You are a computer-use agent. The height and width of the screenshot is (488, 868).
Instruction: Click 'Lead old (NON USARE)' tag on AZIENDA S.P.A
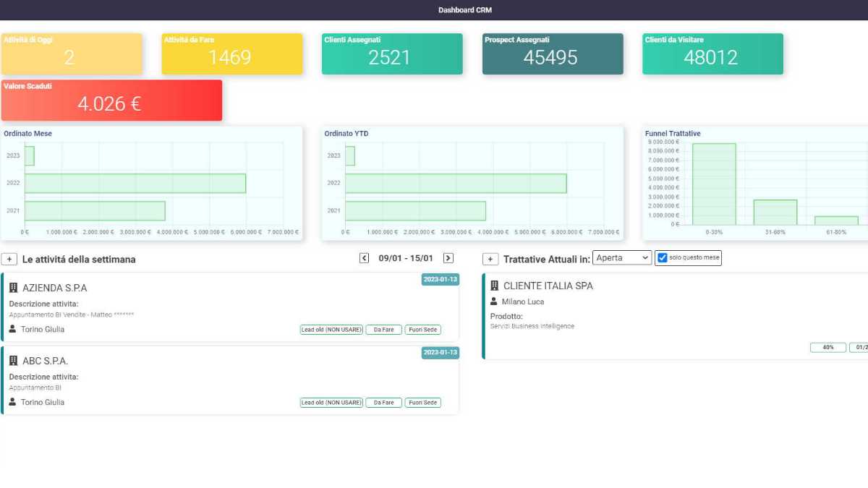331,330
